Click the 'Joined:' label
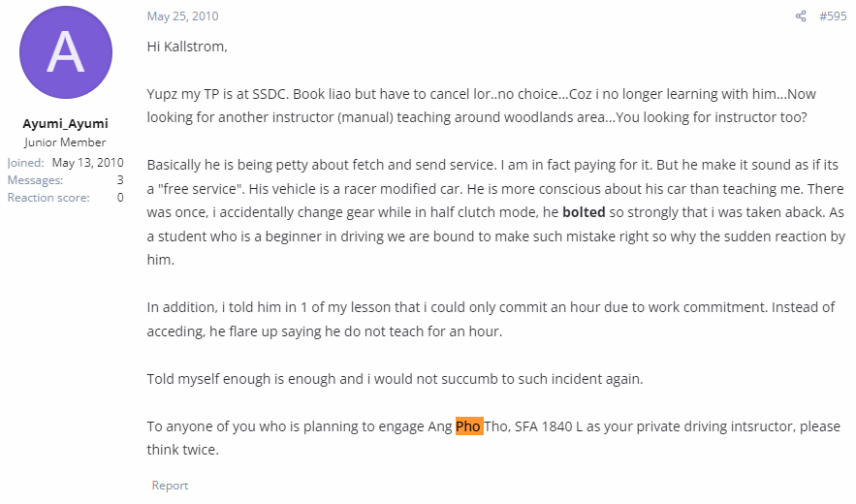This screenshot has width=856, height=504. click(x=25, y=163)
